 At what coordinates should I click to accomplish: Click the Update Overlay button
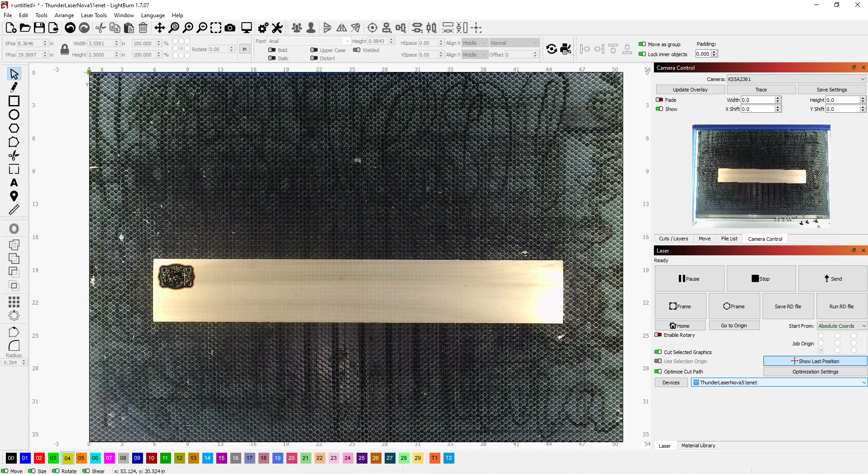(x=690, y=90)
